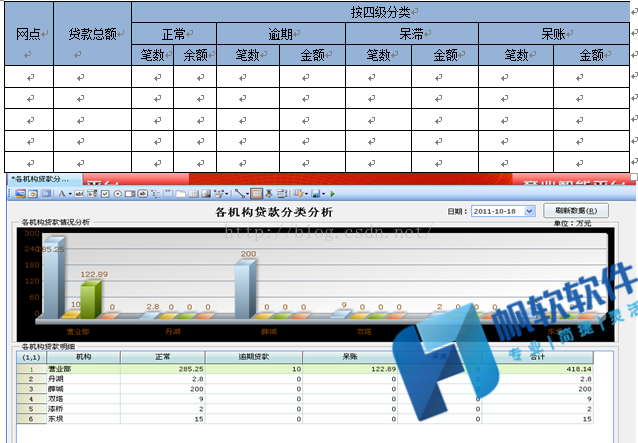Image resolution: width=638 pixels, height=443 pixels.
Task: Pick the list box control icon
Action: pos(92,194)
